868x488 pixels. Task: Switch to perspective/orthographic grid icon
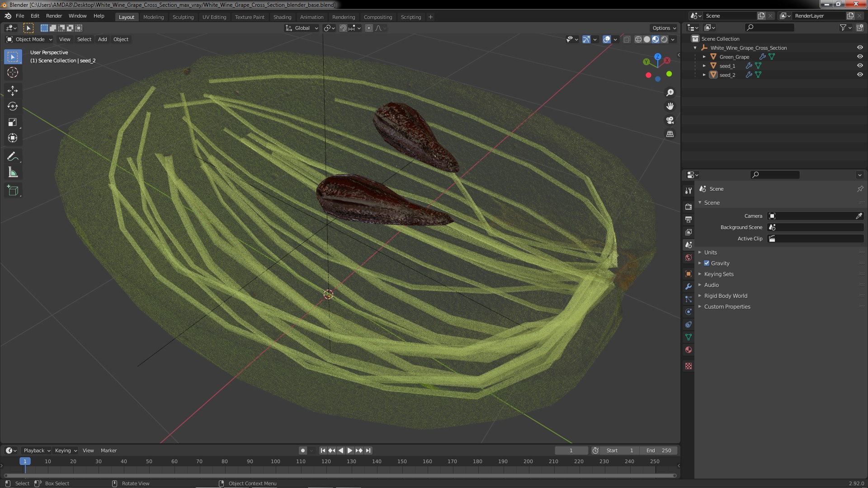coord(670,134)
